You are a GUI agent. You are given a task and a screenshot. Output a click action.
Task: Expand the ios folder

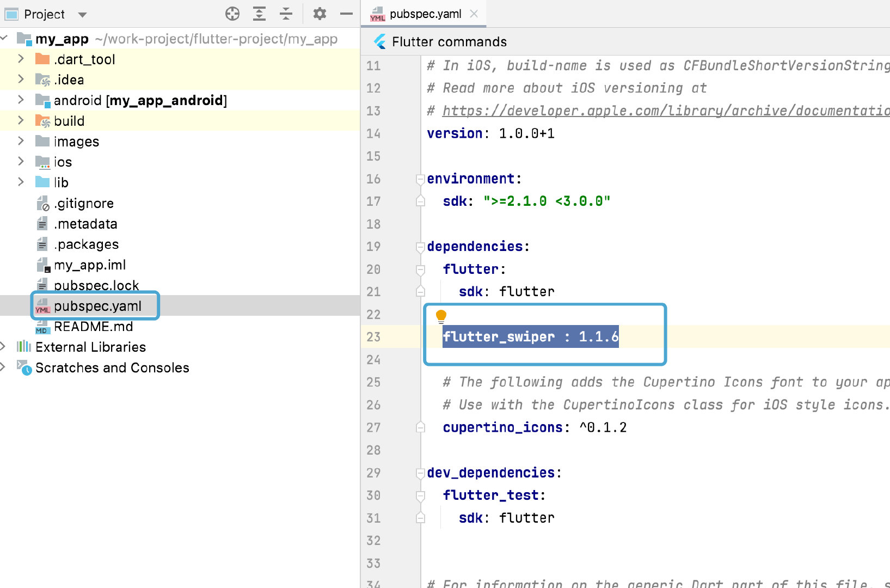21,161
